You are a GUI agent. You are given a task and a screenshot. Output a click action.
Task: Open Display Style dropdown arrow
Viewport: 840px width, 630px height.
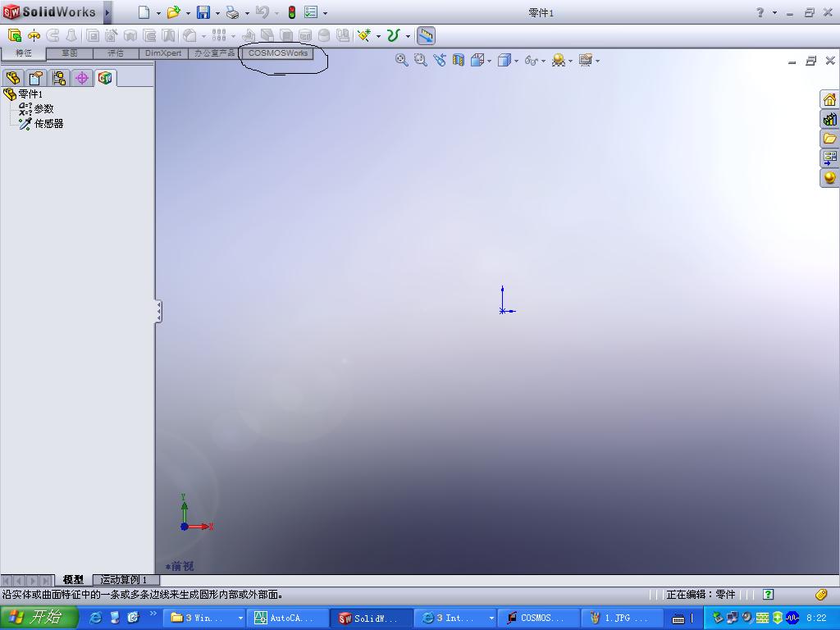point(517,61)
